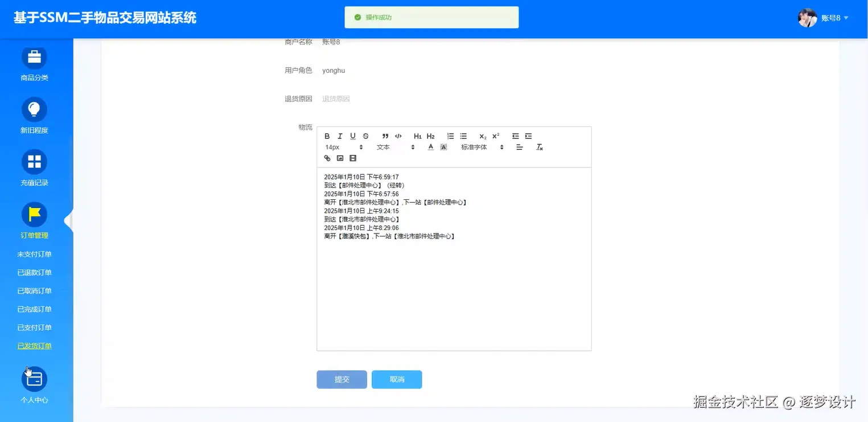The width and height of the screenshot is (868, 422).
Task: Apply H1 heading format
Action: pos(418,136)
